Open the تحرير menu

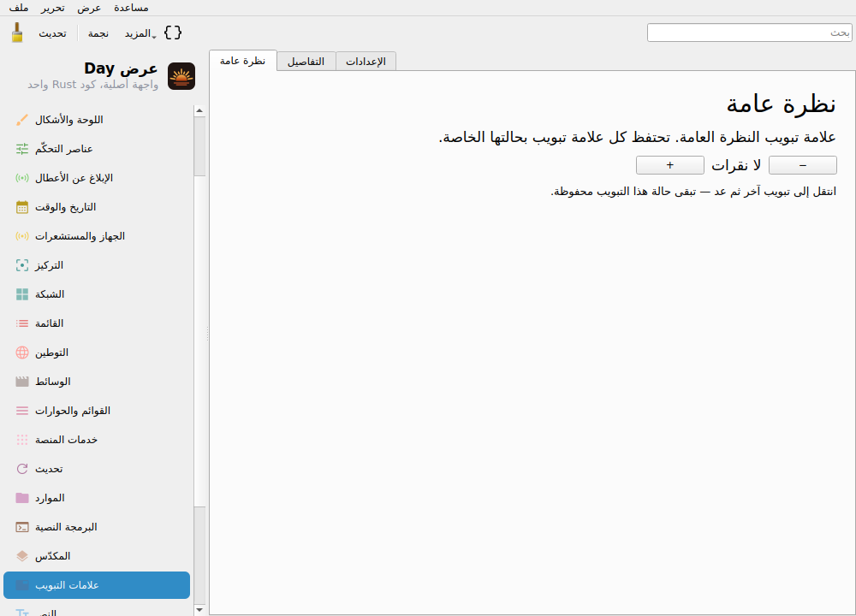(x=52, y=8)
